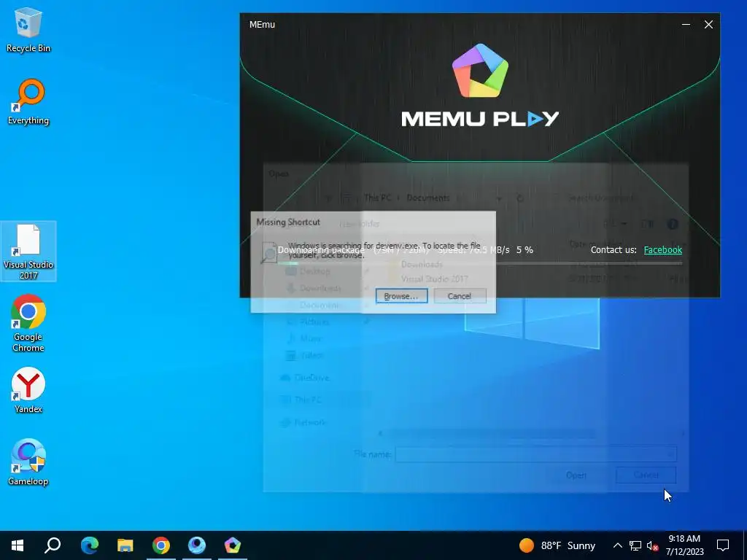Cancel the Missing Shortcut dialog
747x560 pixels.
[x=460, y=296]
